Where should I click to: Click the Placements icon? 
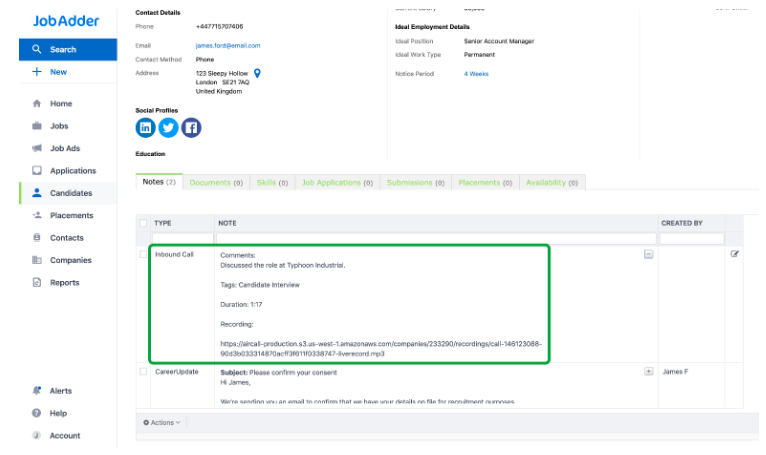[x=37, y=215]
